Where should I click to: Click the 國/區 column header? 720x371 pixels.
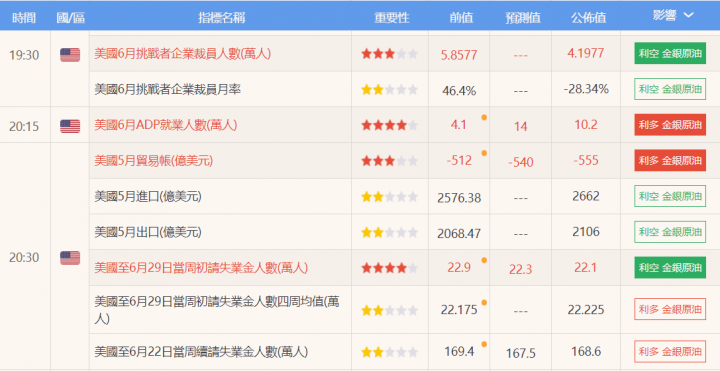tap(70, 17)
